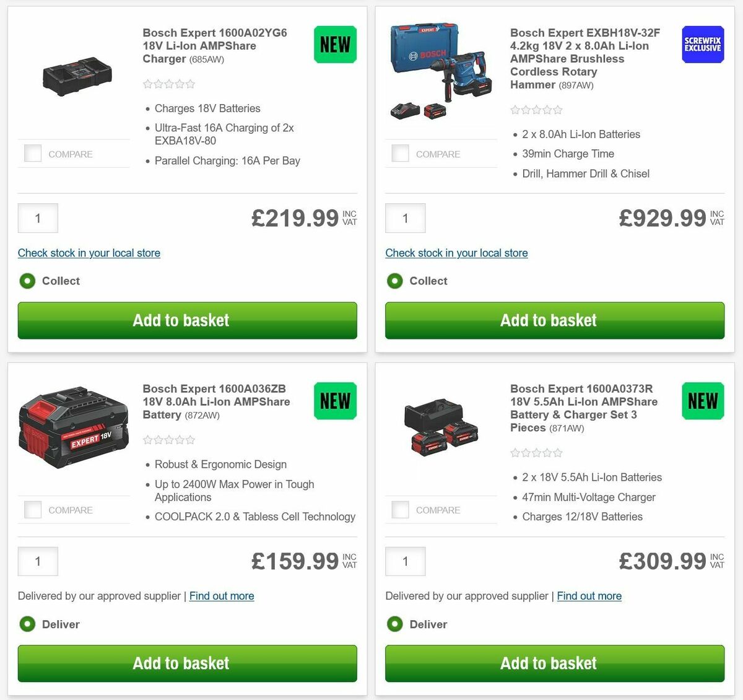Viewport: 743px width, 700px height.
Task: Add the rotary hammer to basket
Action: [x=554, y=320]
